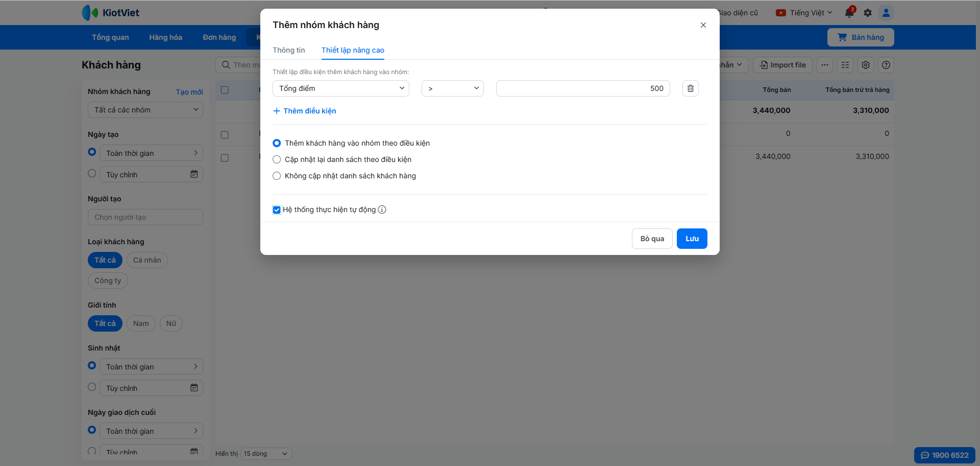Open the notifications bell

tap(849, 13)
